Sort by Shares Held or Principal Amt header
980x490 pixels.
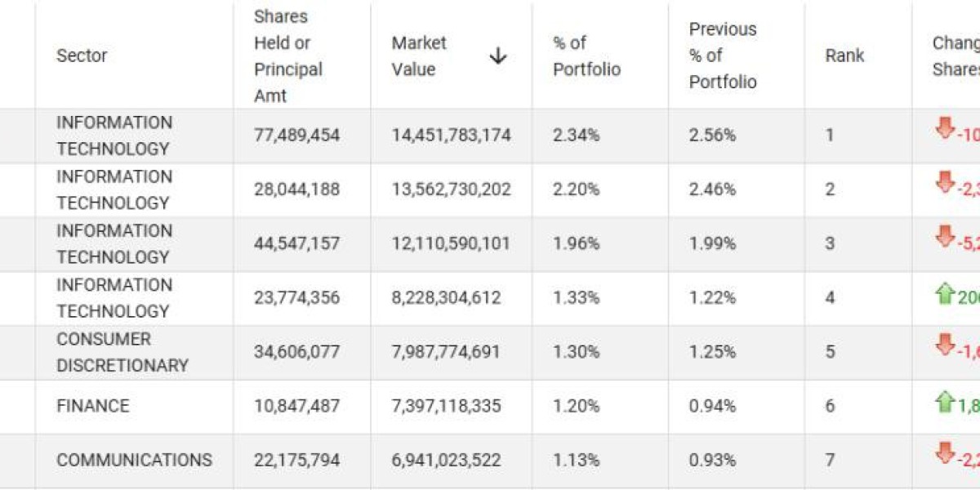[288, 56]
